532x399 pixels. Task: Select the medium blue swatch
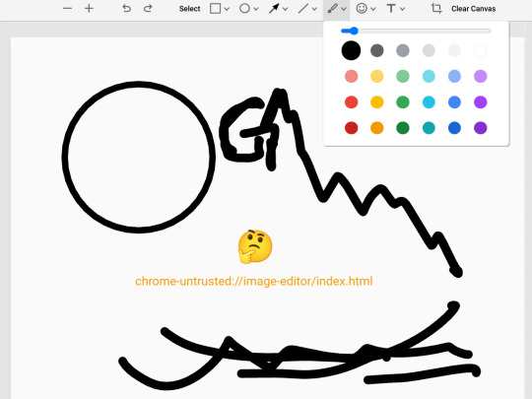coord(454,102)
